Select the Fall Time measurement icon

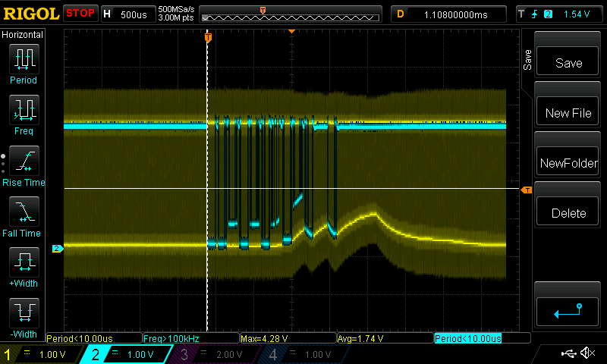pyautogui.click(x=24, y=212)
